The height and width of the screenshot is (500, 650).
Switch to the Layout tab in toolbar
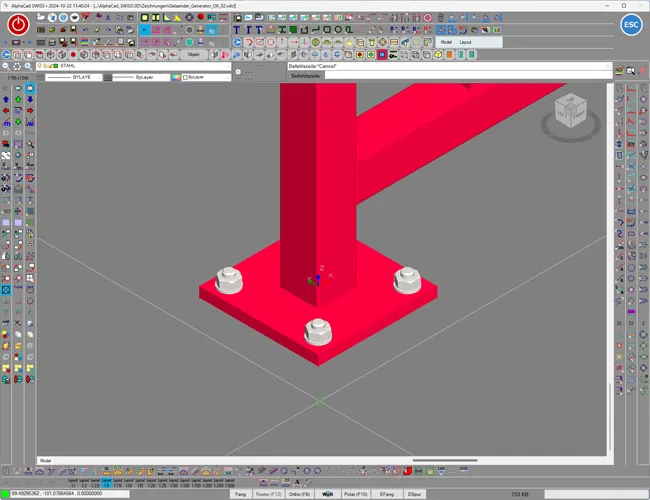[465, 42]
